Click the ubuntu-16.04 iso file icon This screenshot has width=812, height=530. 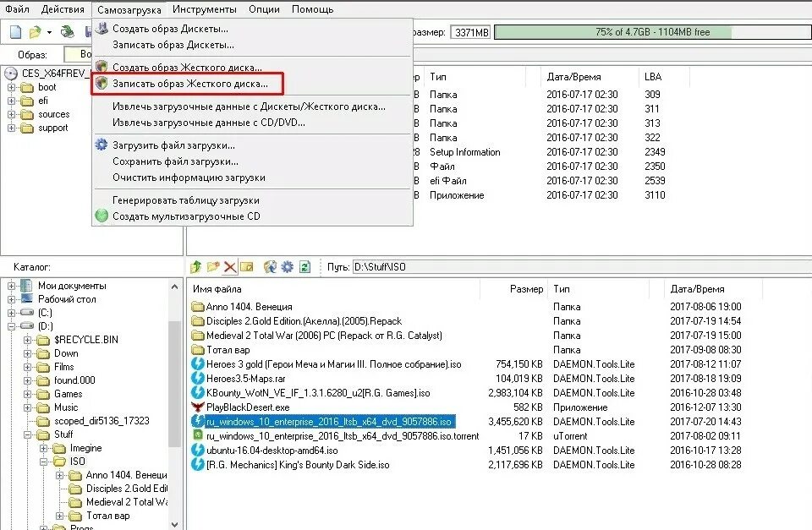[198, 451]
